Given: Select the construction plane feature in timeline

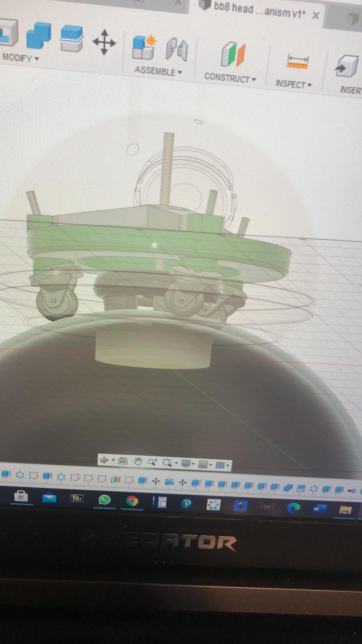Looking at the screenshot, I should pyautogui.click(x=115, y=479).
